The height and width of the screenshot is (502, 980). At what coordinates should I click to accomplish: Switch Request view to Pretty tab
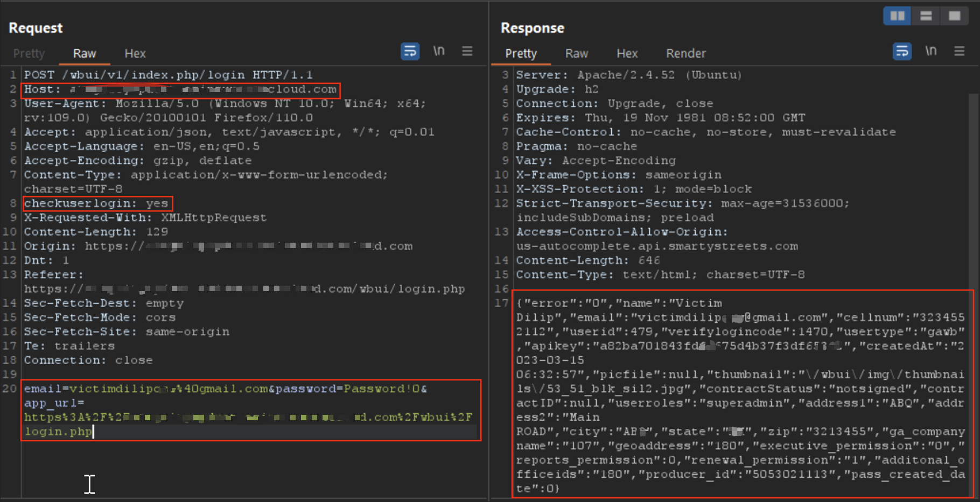click(x=29, y=54)
